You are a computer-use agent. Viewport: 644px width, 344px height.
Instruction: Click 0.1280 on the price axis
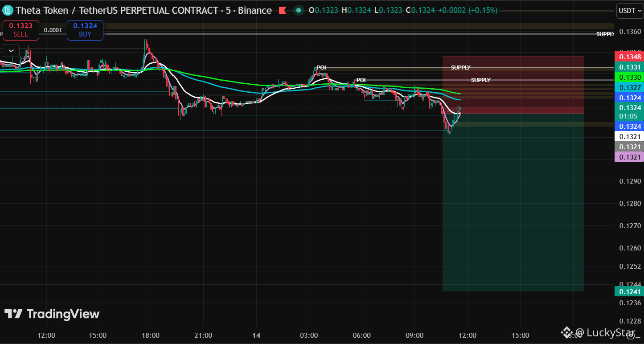click(x=630, y=203)
